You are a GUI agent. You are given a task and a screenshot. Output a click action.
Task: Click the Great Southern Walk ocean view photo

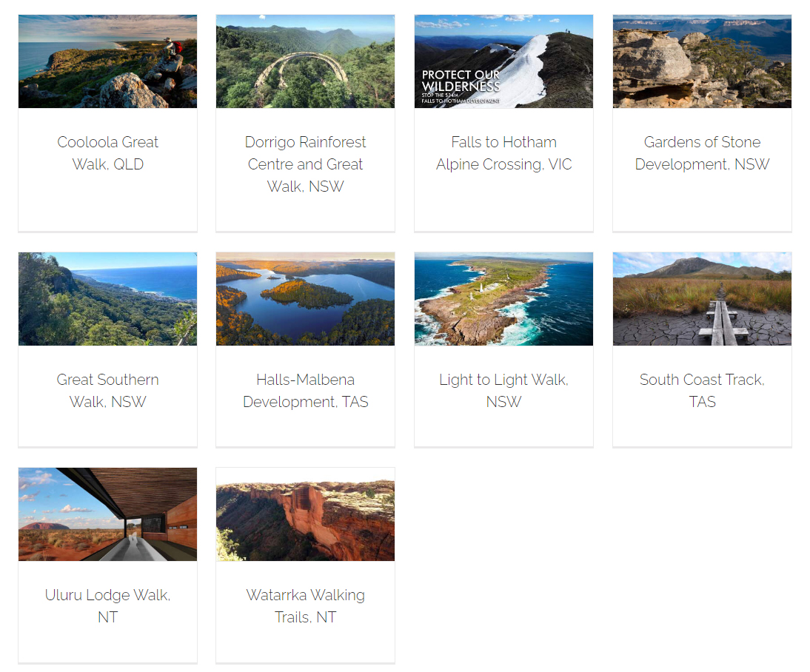coord(107,298)
